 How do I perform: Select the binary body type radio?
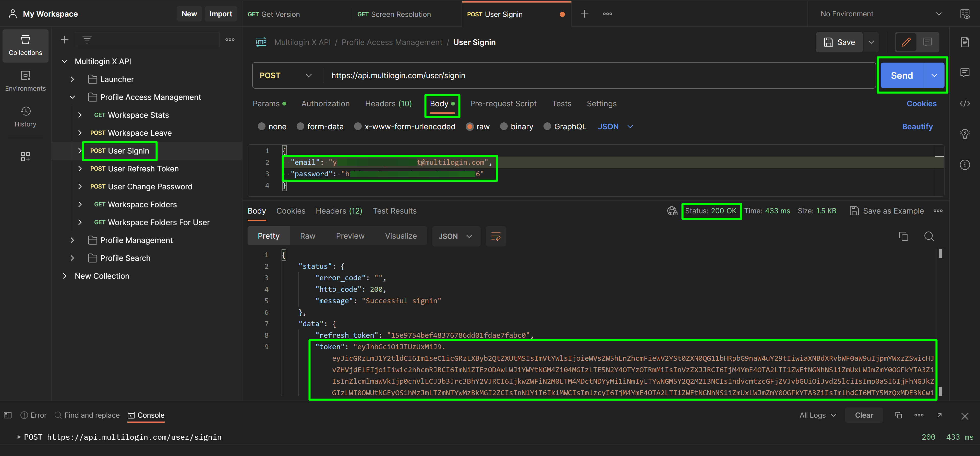point(504,126)
